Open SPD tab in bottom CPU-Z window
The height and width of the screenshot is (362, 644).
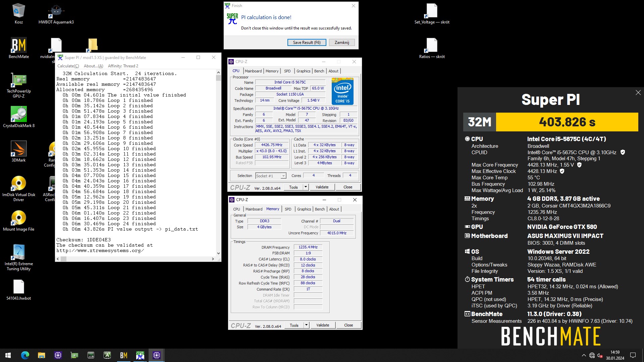pos(288,209)
